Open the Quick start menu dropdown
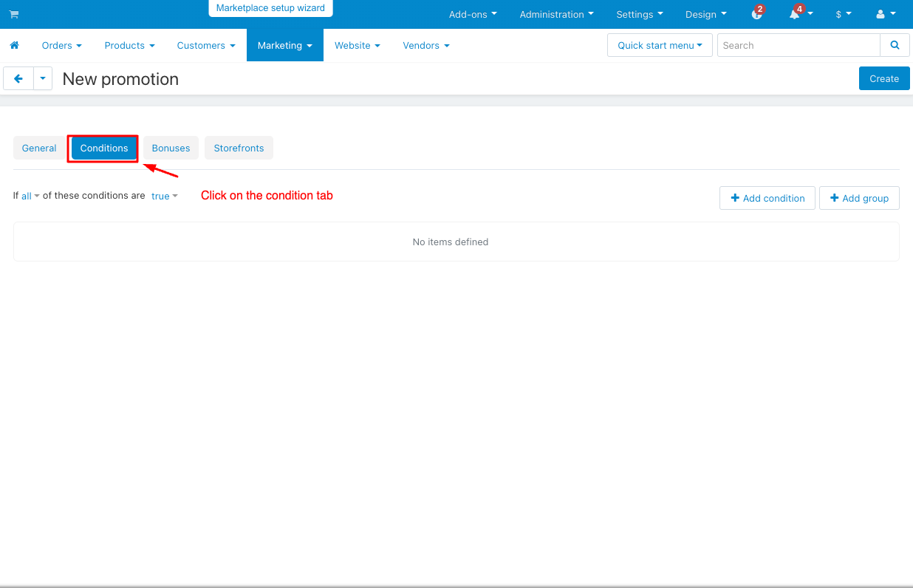913x588 pixels. point(660,45)
